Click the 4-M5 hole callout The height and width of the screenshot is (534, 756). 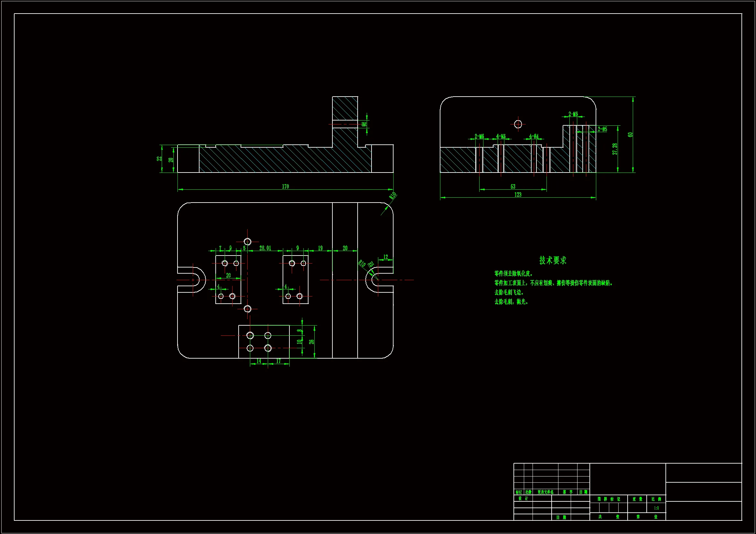click(501, 136)
